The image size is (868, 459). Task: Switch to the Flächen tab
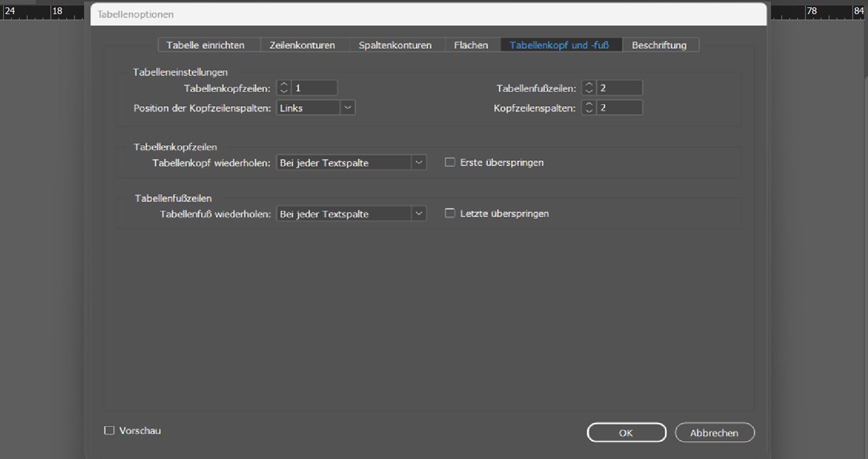471,45
